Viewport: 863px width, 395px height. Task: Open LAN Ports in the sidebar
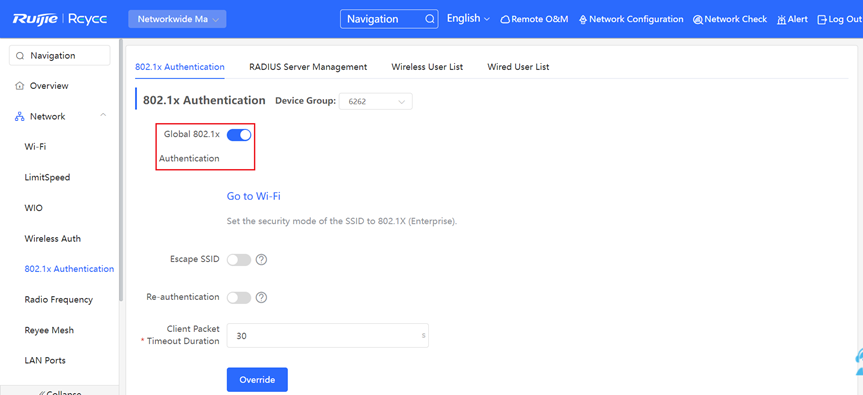pos(45,360)
